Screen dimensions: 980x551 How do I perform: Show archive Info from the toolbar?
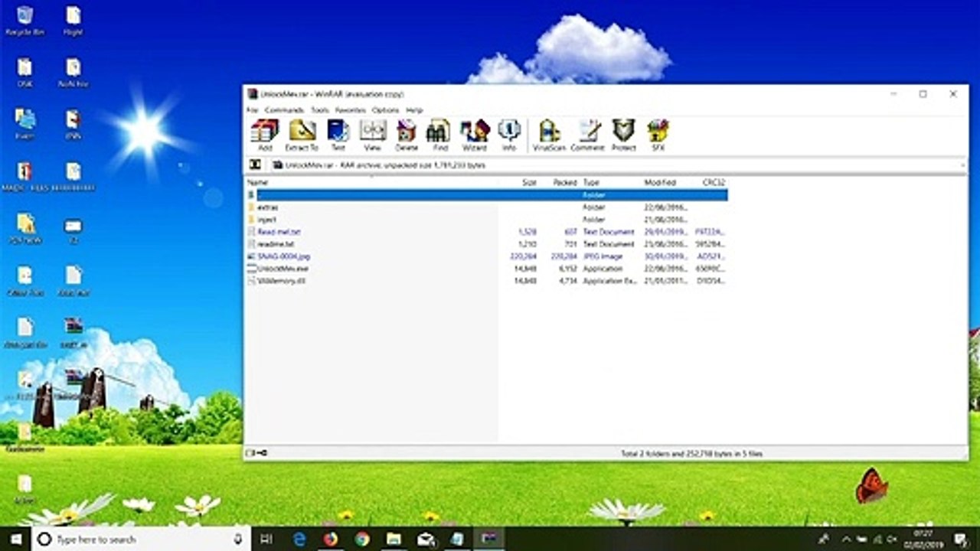click(509, 135)
